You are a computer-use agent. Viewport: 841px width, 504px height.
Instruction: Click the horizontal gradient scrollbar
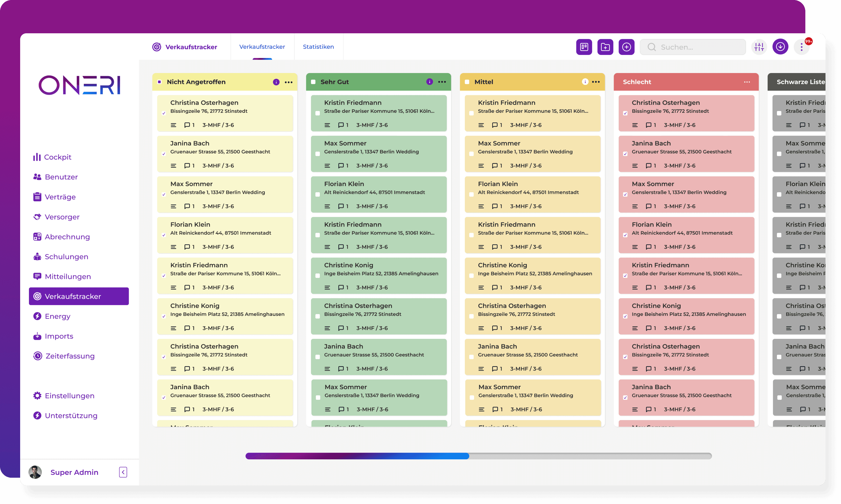479,456
